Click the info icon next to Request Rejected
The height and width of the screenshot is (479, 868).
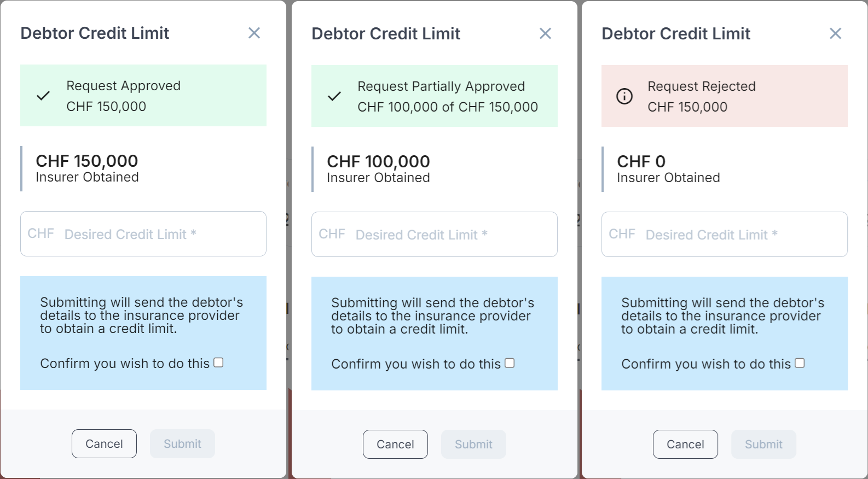tap(624, 96)
